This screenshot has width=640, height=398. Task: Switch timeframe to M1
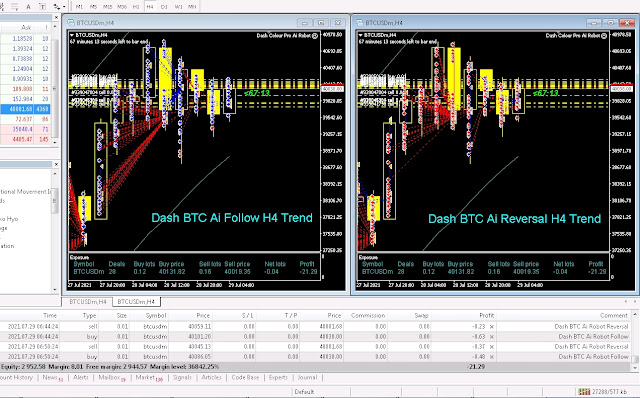[79, 7]
